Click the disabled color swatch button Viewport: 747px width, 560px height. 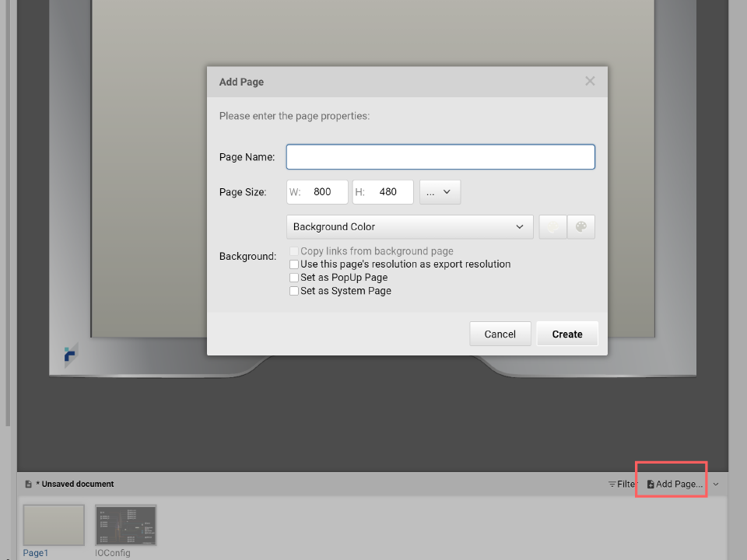(552, 227)
